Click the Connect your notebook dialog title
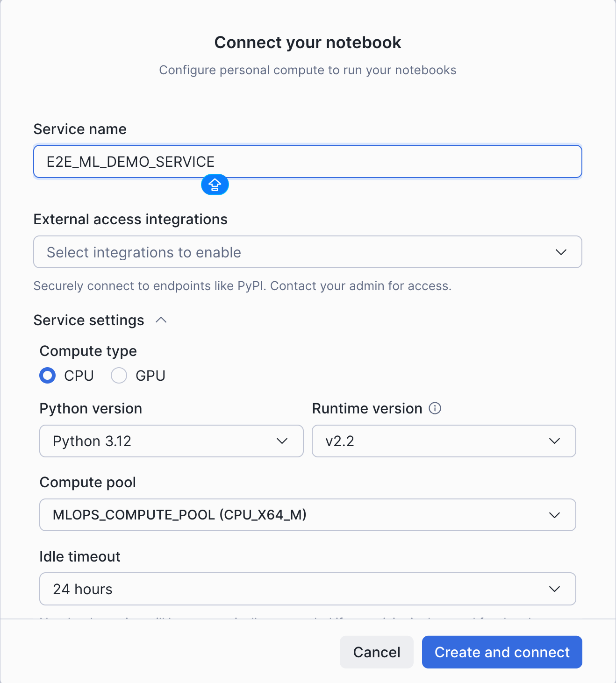Screen dimensions: 616x683 pyautogui.click(x=308, y=43)
